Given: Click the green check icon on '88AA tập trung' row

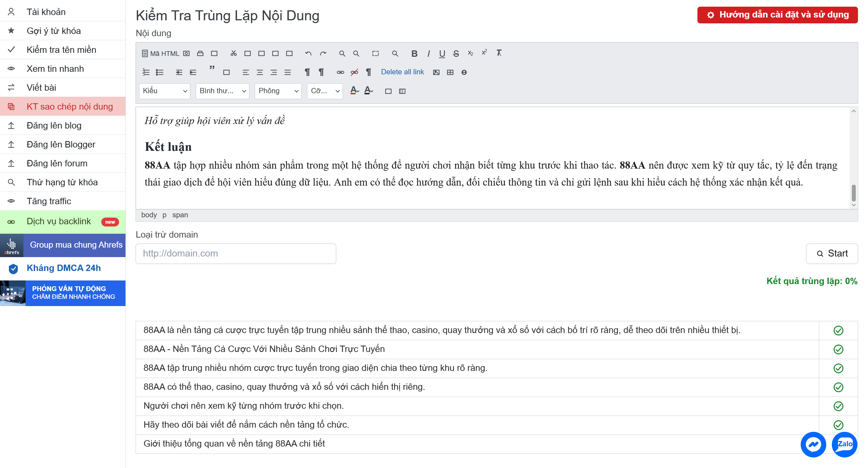Looking at the screenshot, I should tap(838, 368).
